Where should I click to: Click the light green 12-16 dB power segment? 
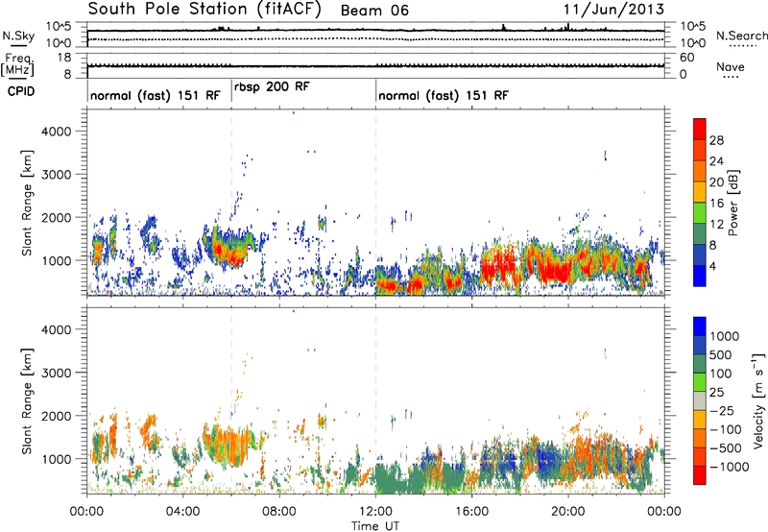pos(700,213)
